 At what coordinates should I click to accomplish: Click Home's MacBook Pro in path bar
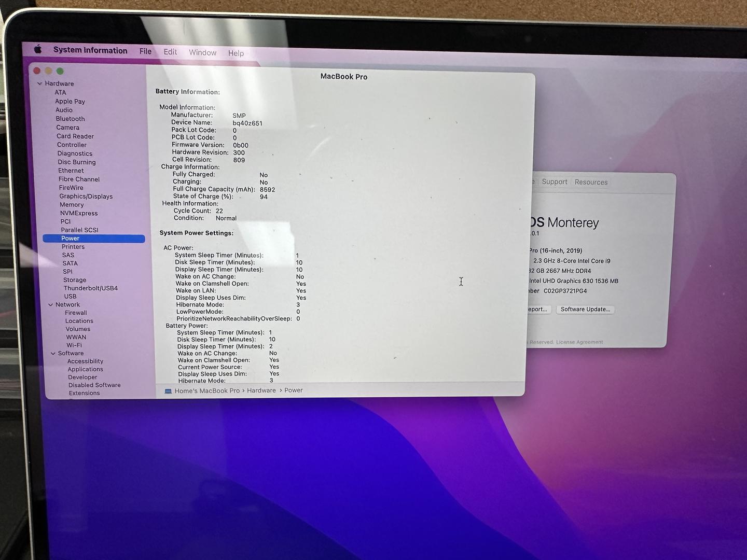point(207,391)
